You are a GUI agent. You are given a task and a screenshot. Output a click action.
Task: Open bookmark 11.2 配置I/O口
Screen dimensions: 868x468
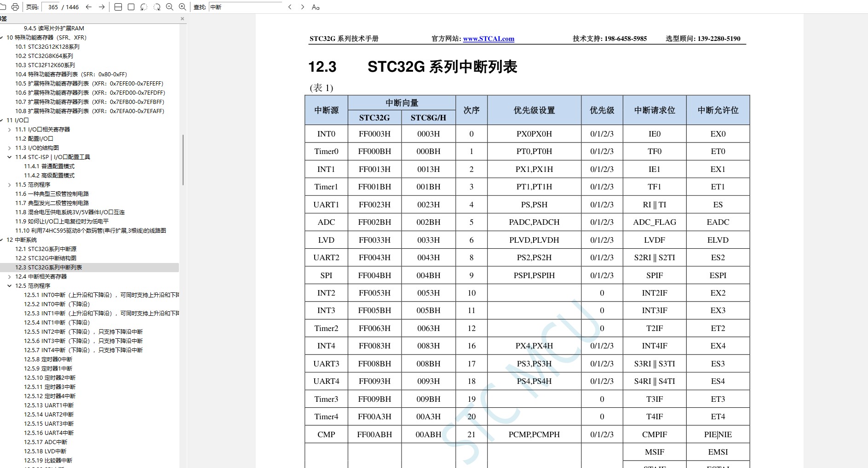click(34, 139)
